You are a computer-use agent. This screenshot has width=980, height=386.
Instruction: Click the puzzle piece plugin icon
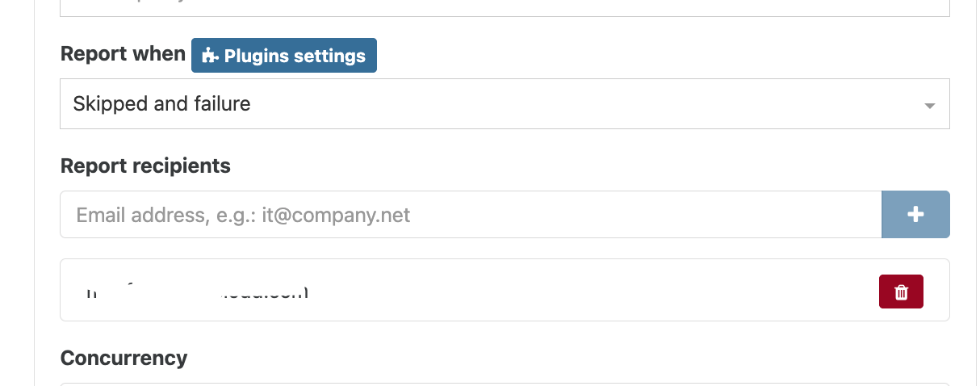210,56
